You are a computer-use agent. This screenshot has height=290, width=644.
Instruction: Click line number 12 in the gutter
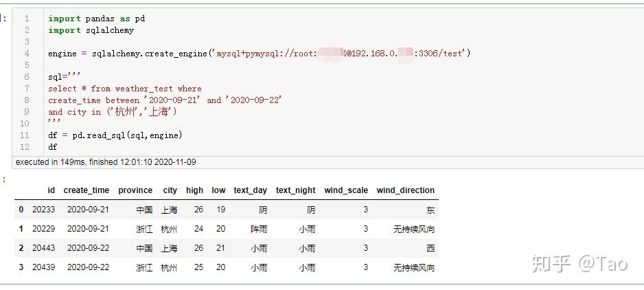point(25,147)
